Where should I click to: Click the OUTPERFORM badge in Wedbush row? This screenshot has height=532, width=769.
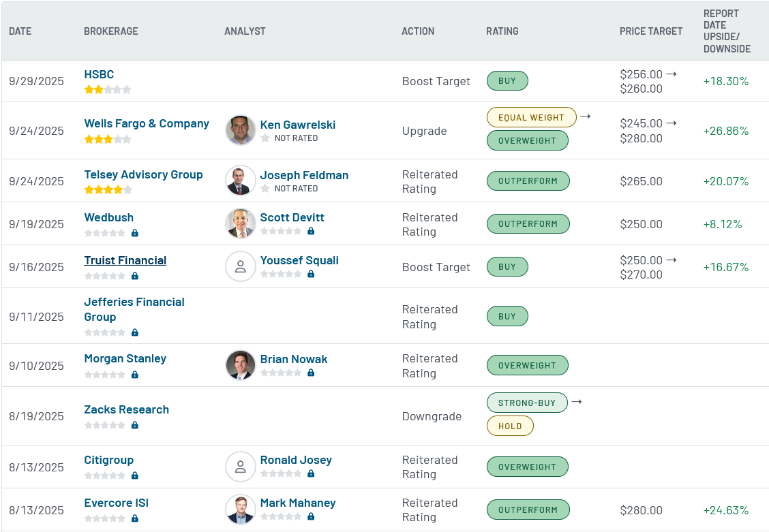click(528, 224)
